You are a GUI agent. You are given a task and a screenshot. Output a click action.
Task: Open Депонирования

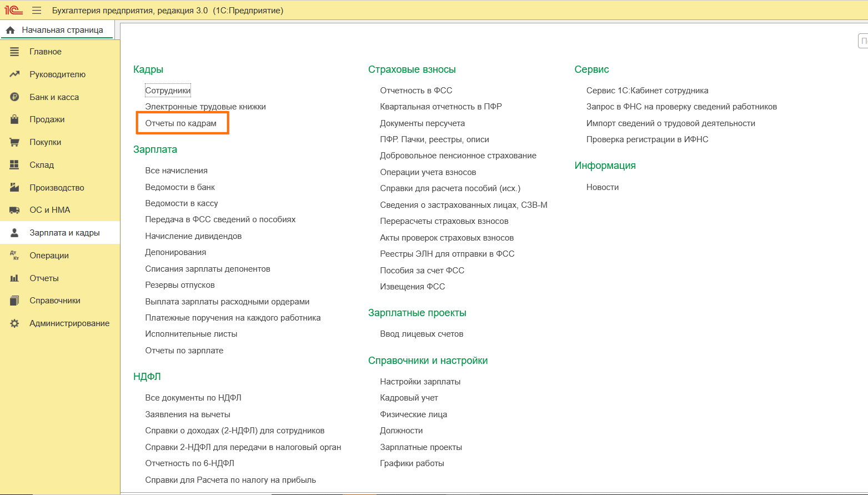(175, 252)
